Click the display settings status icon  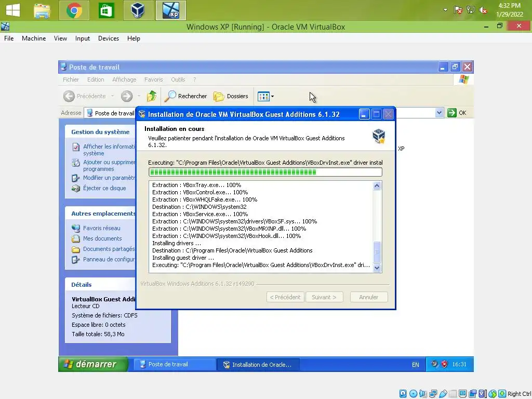(x=462, y=394)
